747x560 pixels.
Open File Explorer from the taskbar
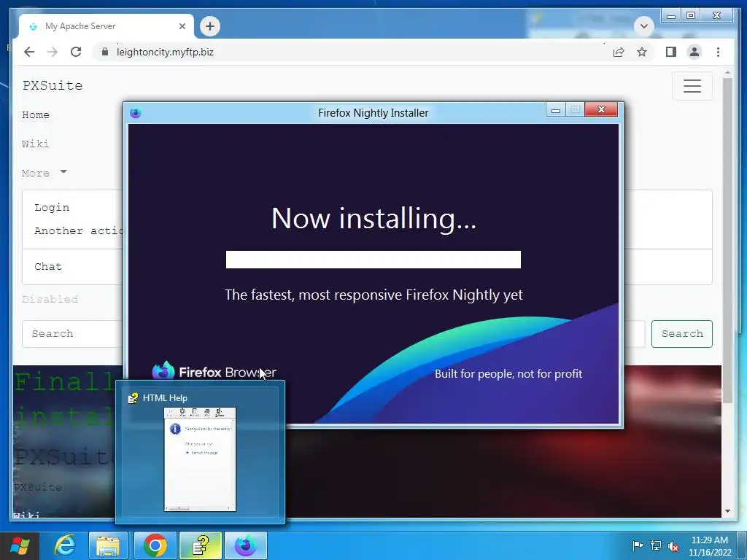click(108, 545)
